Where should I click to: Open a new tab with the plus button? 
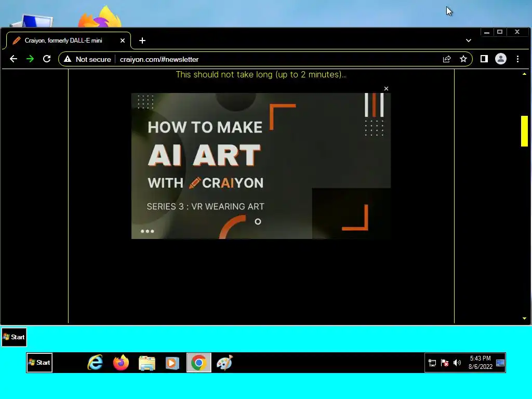point(142,41)
